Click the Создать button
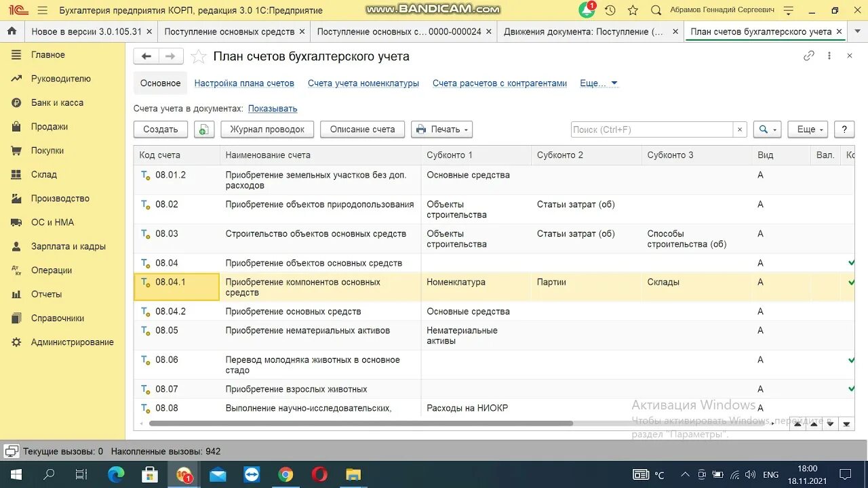Image resolution: width=868 pixels, height=488 pixels. click(x=161, y=129)
